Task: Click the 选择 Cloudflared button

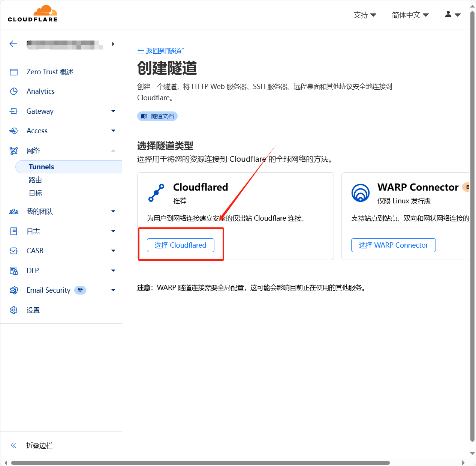Action: click(180, 245)
